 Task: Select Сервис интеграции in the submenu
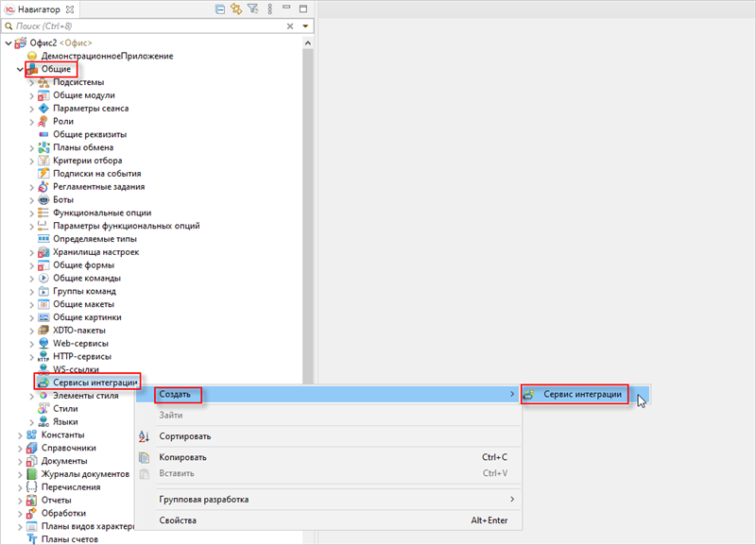tap(582, 394)
